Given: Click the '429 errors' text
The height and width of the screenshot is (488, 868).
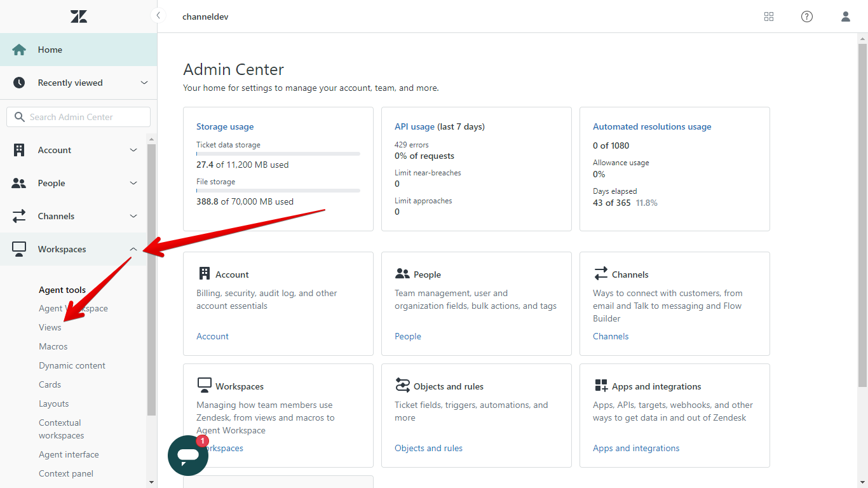Looking at the screenshot, I should coord(412,145).
